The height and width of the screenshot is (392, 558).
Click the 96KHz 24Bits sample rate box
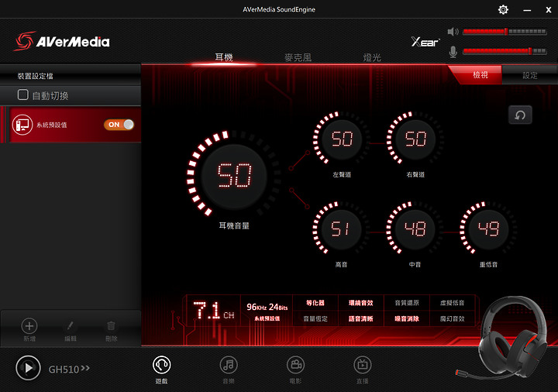tap(267, 311)
